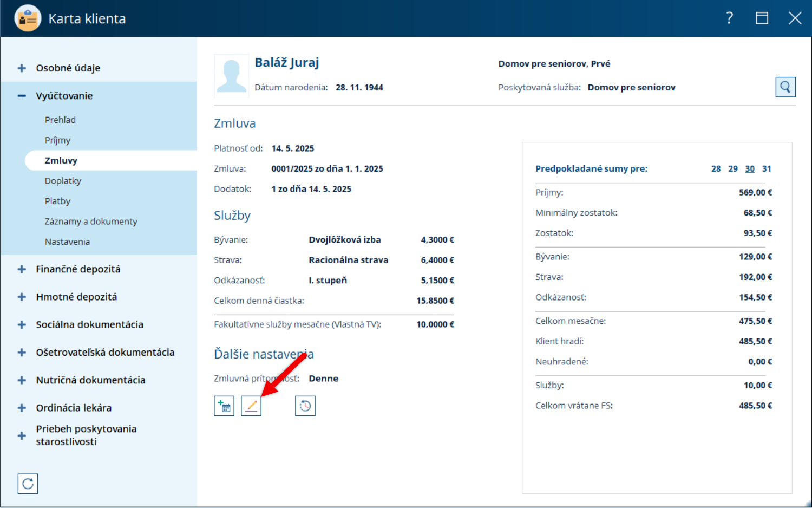Screen dimensions: 812x508
Task: Expand the Ordinácia lekára section
Action: click(22, 408)
